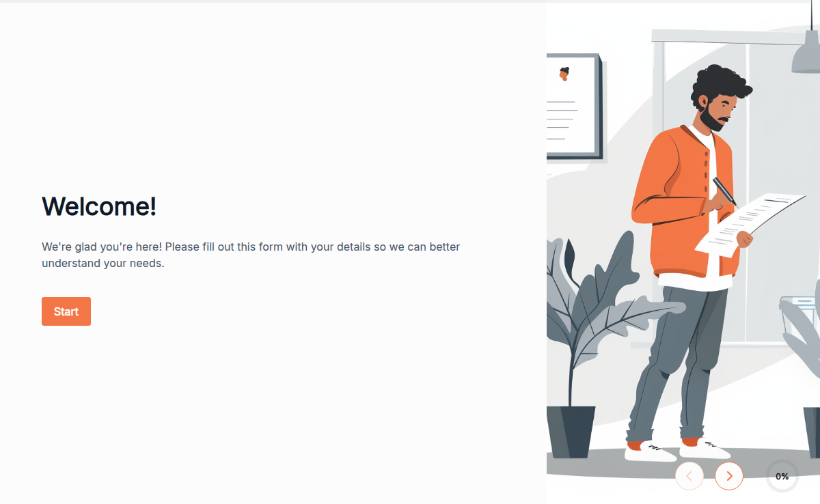Click the avatar head inside the framed certificate
This screenshot has width=820, height=504.
click(x=564, y=74)
